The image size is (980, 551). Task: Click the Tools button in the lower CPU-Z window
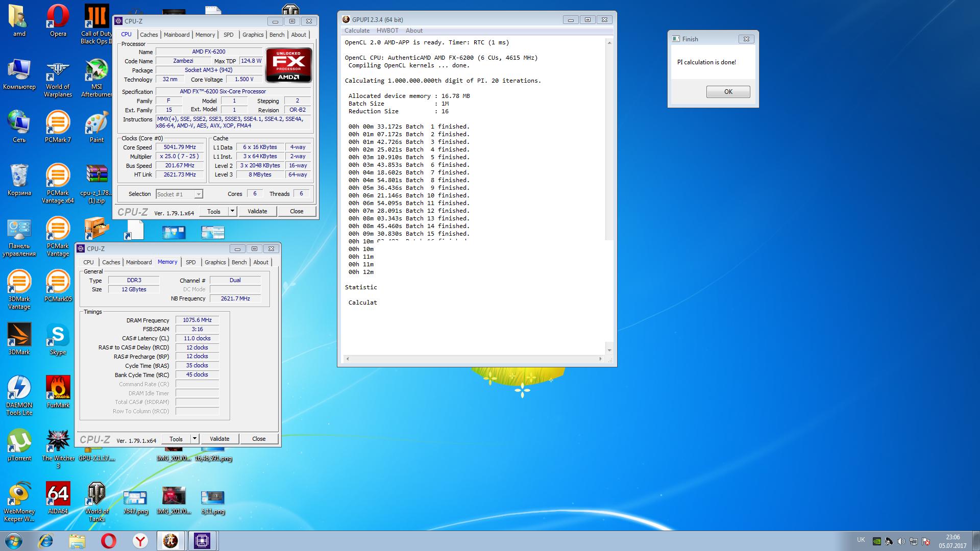[x=176, y=439]
